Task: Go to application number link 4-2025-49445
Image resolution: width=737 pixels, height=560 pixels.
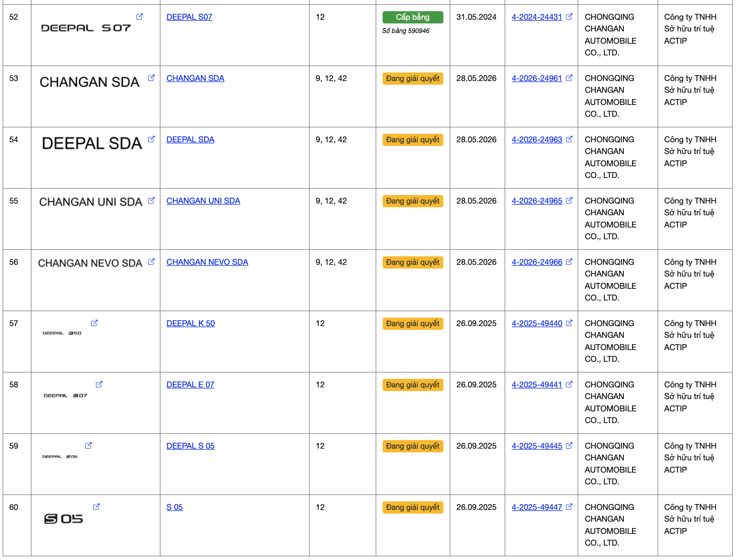Action: pyautogui.click(x=537, y=446)
